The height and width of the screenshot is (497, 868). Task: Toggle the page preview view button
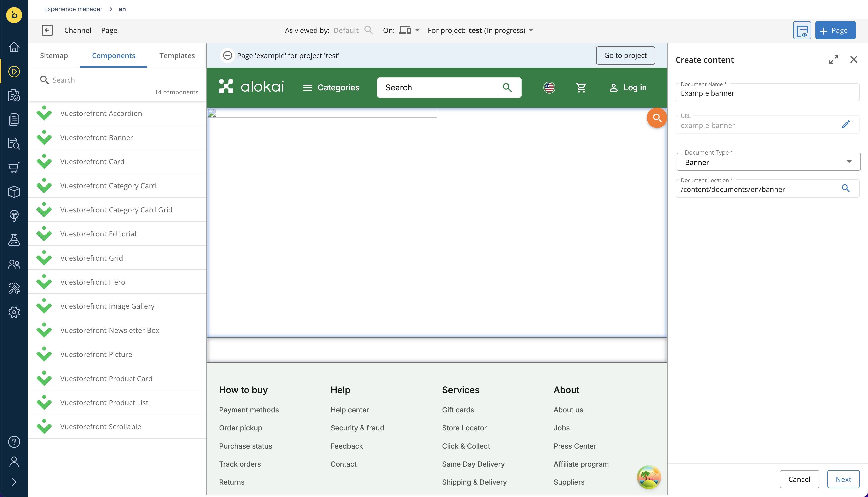[802, 30]
